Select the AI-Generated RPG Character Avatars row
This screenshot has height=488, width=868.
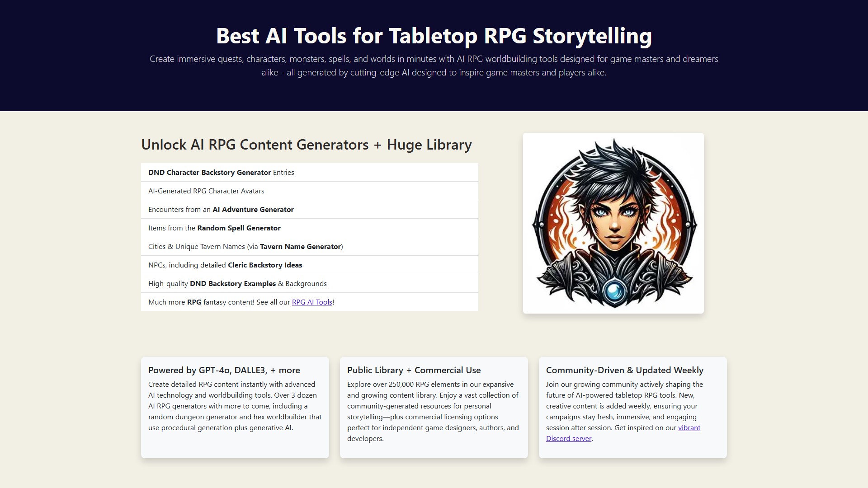click(x=310, y=191)
